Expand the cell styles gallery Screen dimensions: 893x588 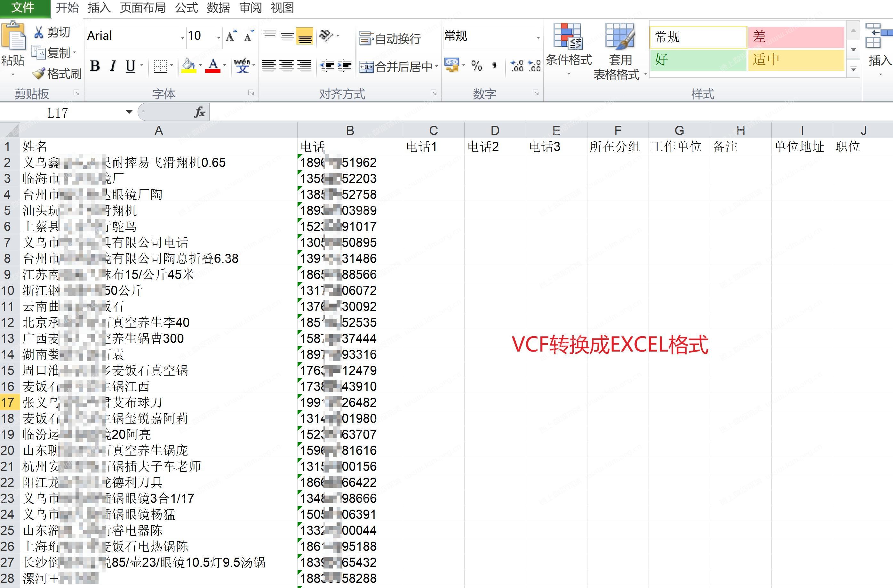[x=854, y=69]
